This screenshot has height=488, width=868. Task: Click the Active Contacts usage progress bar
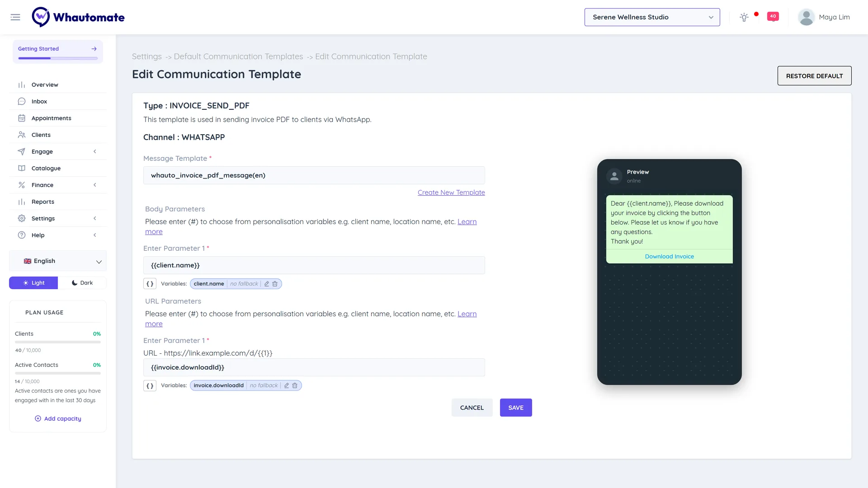point(58,373)
